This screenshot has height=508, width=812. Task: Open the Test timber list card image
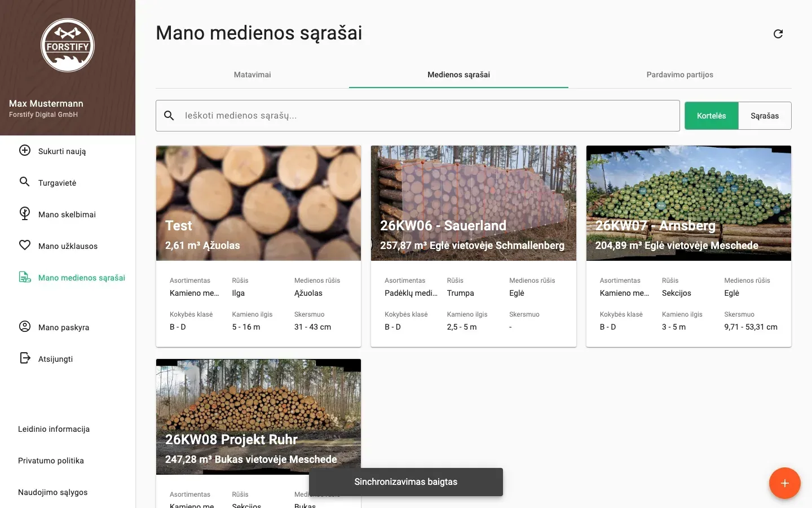point(258,203)
